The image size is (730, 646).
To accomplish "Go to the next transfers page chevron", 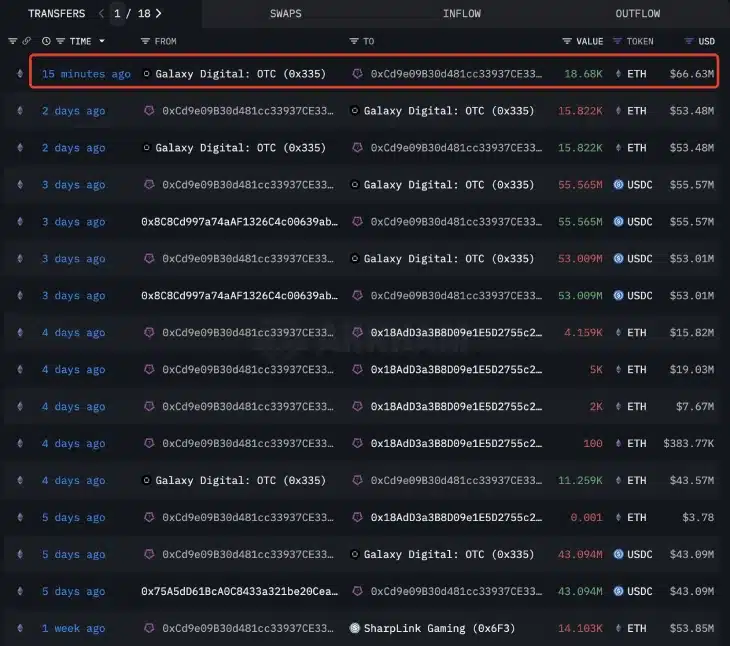I will tap(159, 13).
